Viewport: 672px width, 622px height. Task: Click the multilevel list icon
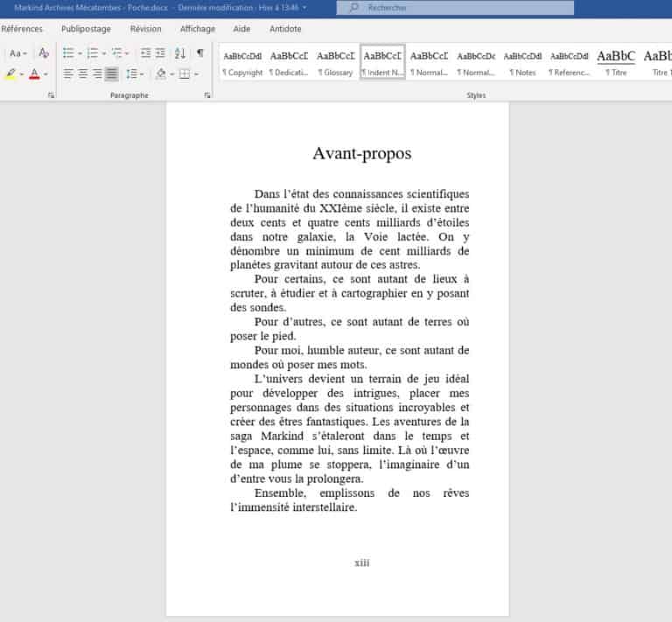(x=116, y=53)
